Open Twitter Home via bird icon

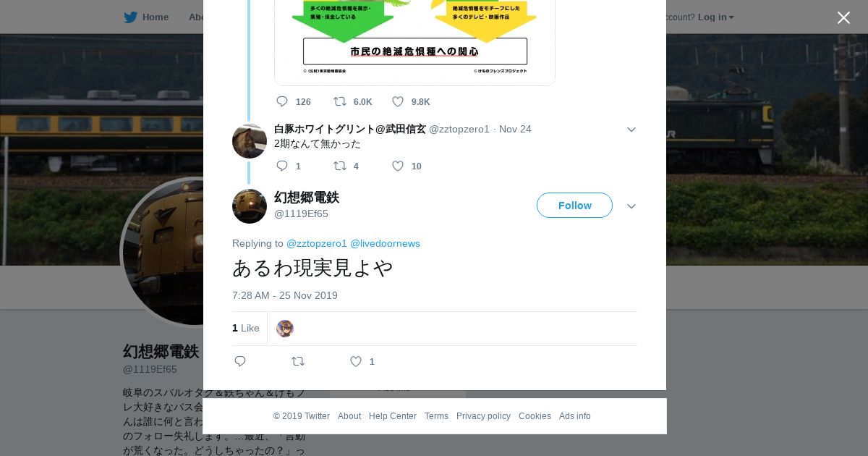(x=130, y=17)
